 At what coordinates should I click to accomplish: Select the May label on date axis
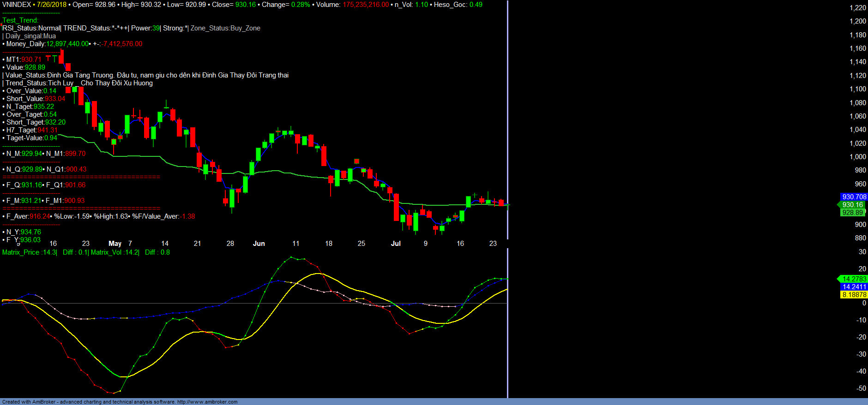(115, 244)
